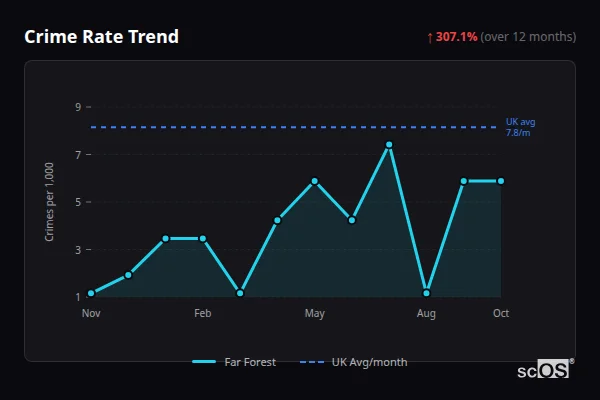Select the November data point
Image resolution: width=600 pixels, height=400 pixels.
pyautogui.click(x=91, y=294)
